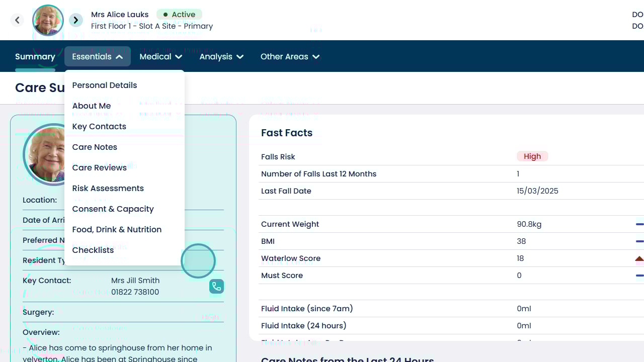Click the previous resident arrow icon

(17, 20)
